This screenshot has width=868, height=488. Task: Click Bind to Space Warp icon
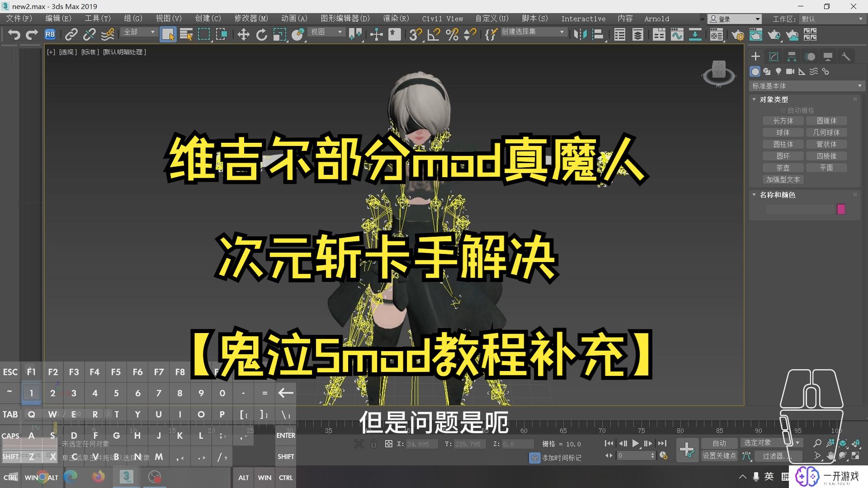(x=108, y=34)
